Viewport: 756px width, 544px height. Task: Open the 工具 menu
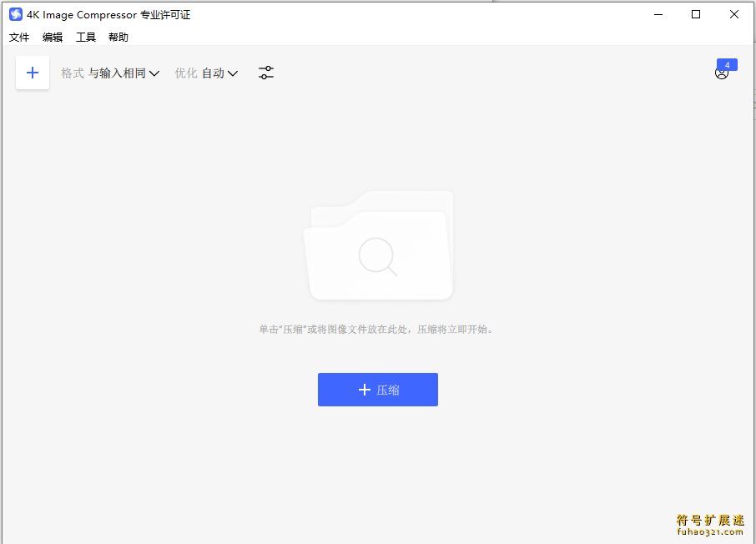(86, 38)
